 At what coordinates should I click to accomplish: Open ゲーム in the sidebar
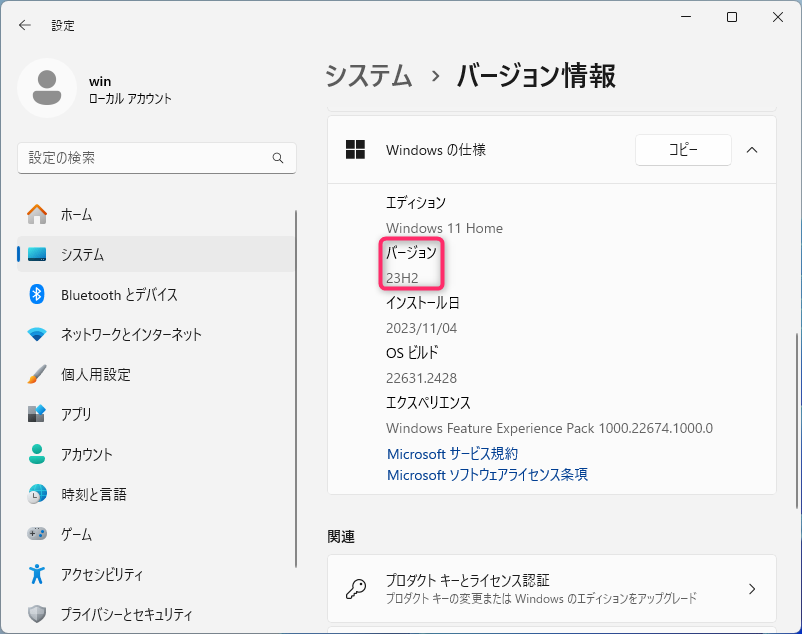click(156, 534)
